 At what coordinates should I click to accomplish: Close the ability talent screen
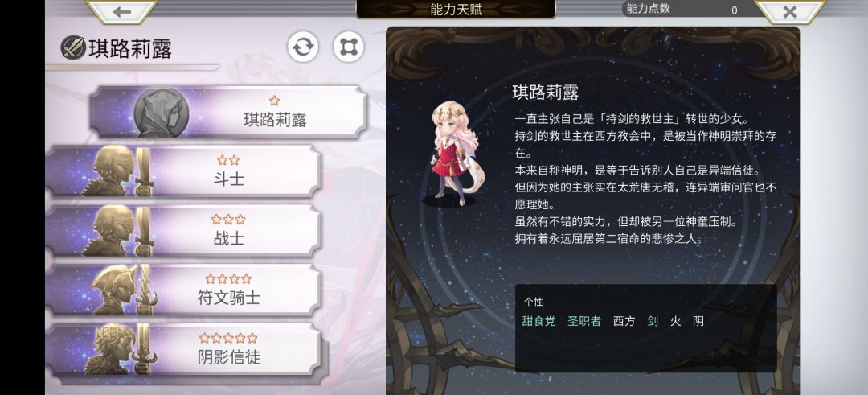pos(790,11)
